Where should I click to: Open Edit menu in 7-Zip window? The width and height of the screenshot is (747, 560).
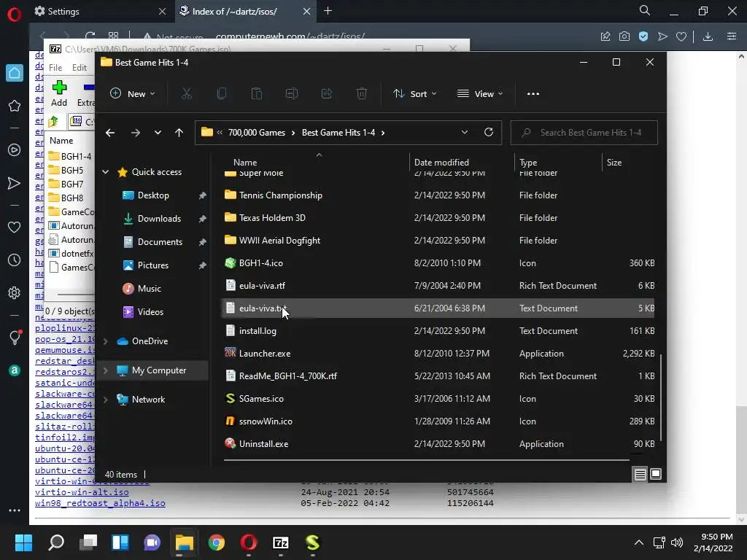79,68
